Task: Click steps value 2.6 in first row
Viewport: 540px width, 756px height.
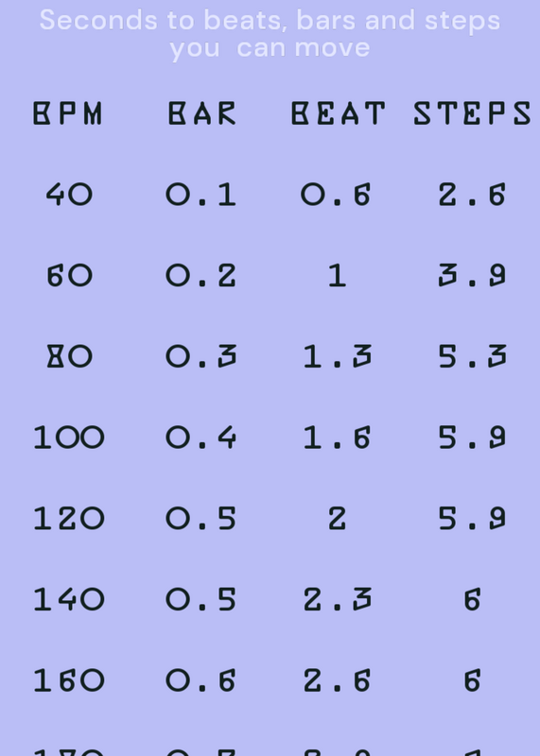Action: [x=472, y=195]
